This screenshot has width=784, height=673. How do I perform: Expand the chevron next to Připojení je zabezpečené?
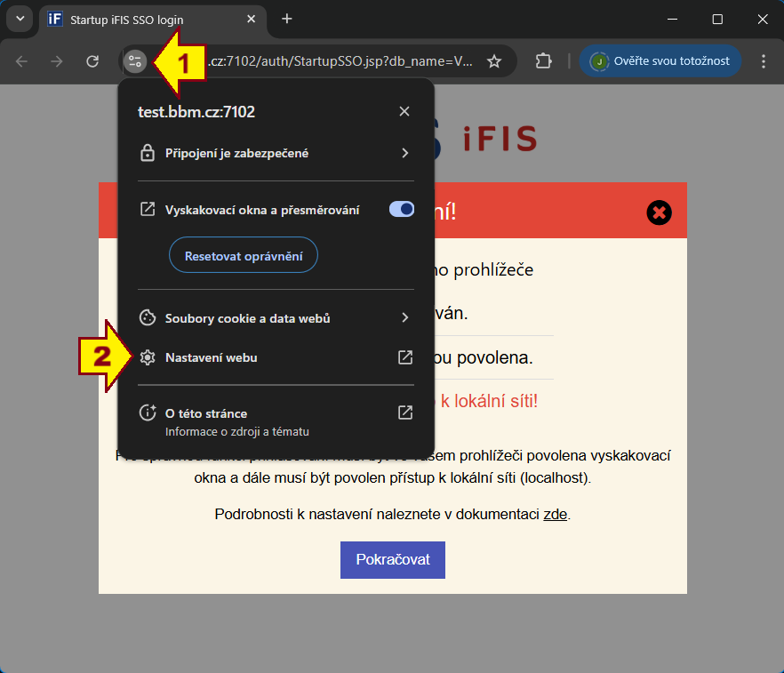pos(405,153)
